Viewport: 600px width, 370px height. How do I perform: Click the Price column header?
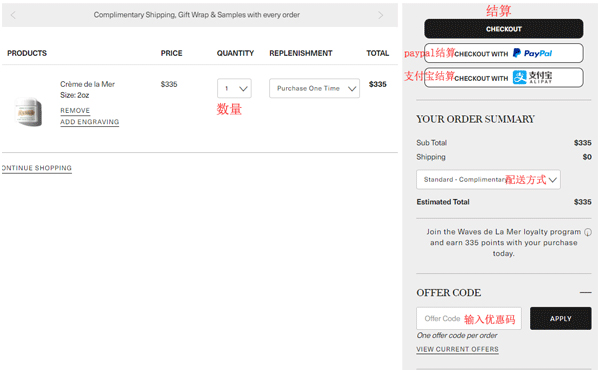click(x=171, y=53)
